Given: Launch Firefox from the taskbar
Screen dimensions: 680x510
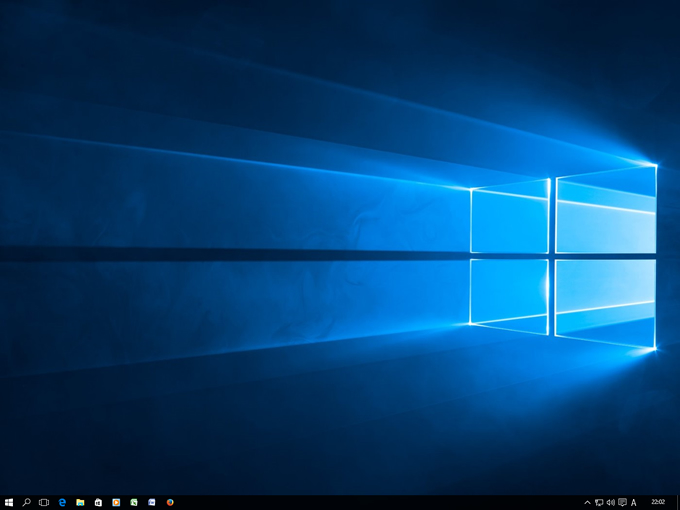Looking at the screenshot, I should [x=170, y=502].
